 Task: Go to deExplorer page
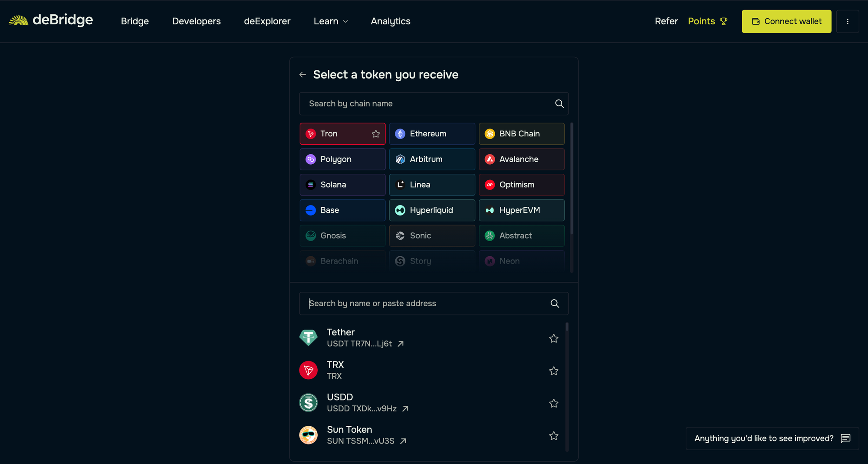pos(267,21)
